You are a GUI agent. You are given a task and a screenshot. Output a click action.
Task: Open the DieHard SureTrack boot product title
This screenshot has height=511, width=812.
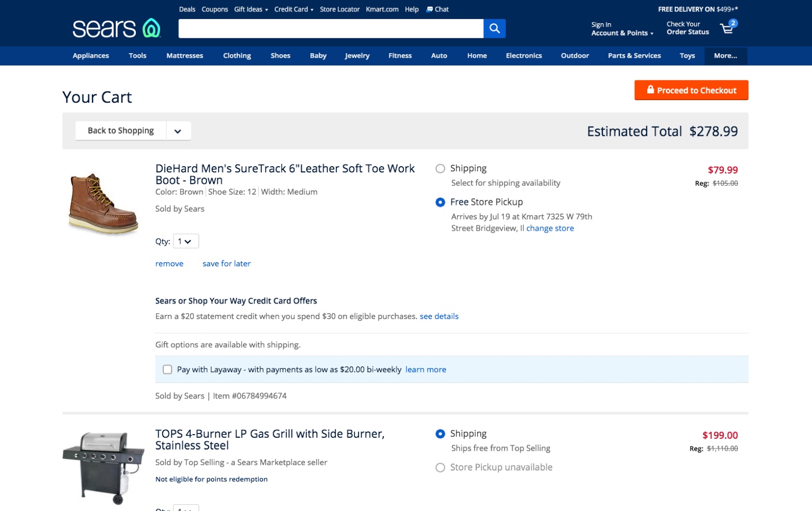pos(285,174)
